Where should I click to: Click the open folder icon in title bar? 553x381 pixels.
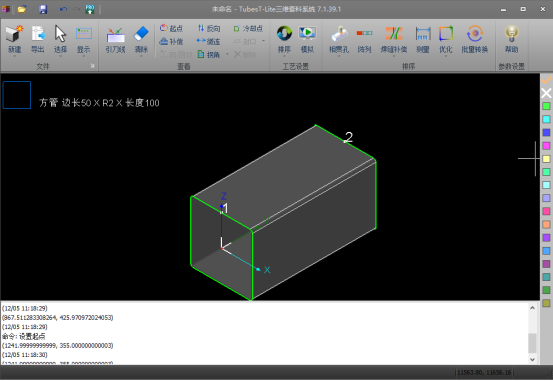(x=22, y=9)
